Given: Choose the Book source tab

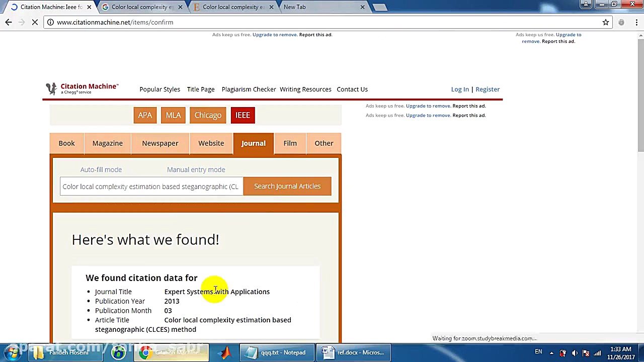Looking at the screenshot, I should 66,143.
